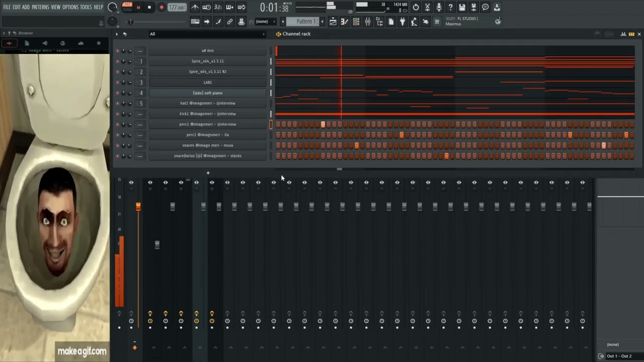The height and width of the screenshot is (362, 644).
Task: Switch to SONG mode
Action: pyautogui.click(x=127, y=10)
